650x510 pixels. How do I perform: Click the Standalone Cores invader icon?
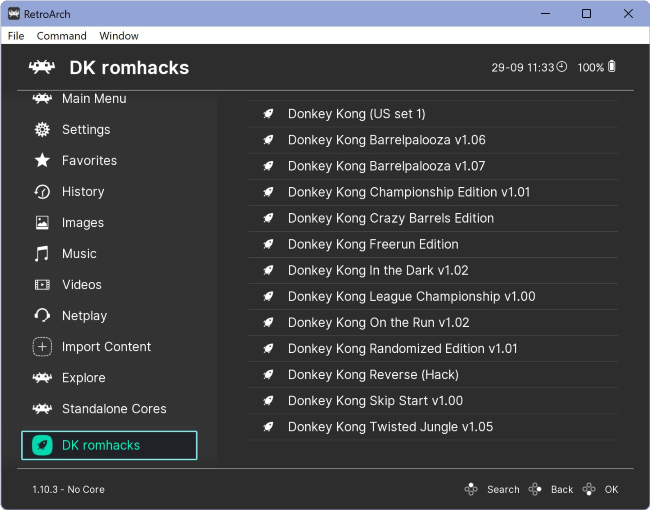42,409
